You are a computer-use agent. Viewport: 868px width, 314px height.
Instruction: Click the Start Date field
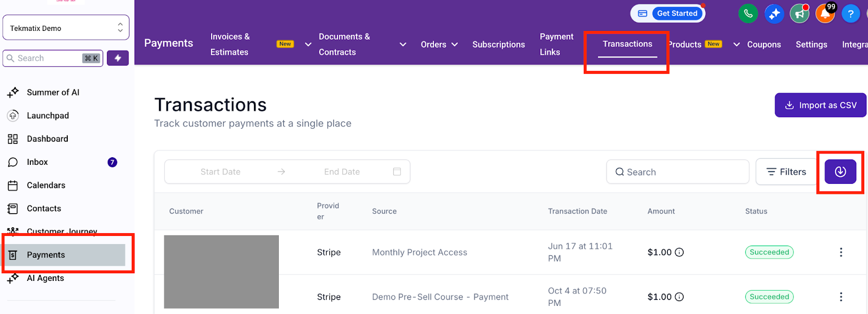coord(220,171)
